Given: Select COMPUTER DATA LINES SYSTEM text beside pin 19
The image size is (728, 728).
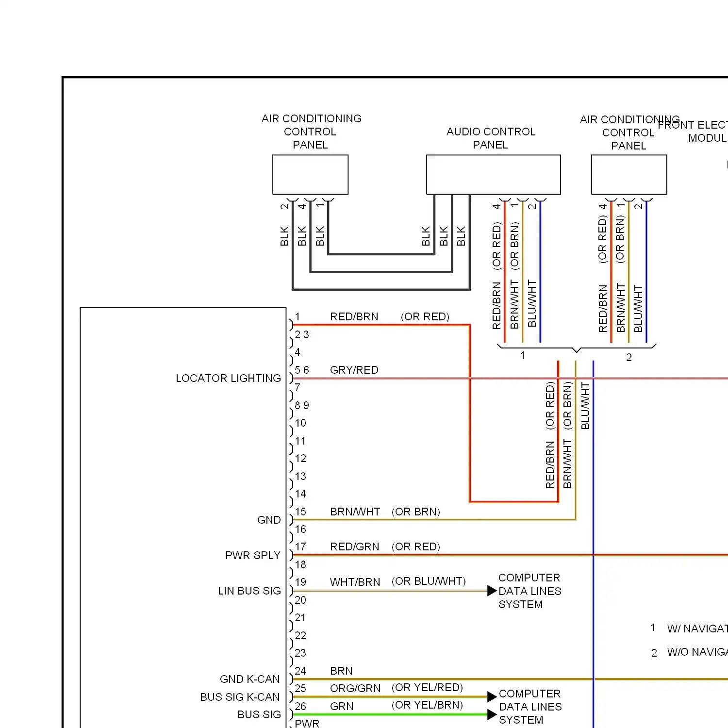Looking at the screenshot, I should [x=530, y=591].
